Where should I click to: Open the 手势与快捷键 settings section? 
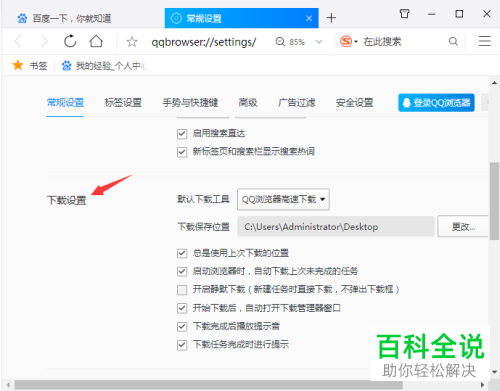pyautogui.click(x=190, y=103)
